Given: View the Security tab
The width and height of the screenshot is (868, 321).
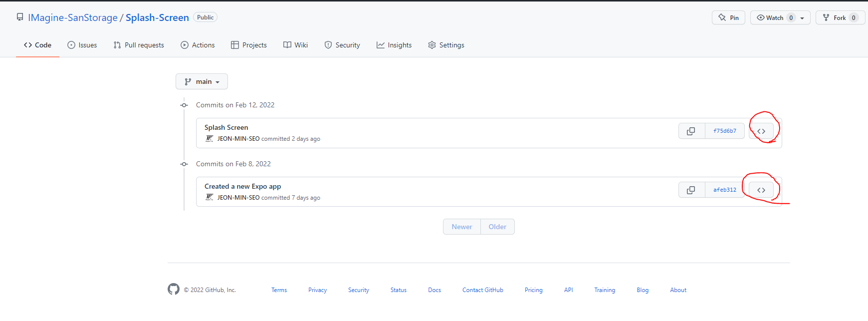Looking at the screenshot, I should [x=342, y=45].
